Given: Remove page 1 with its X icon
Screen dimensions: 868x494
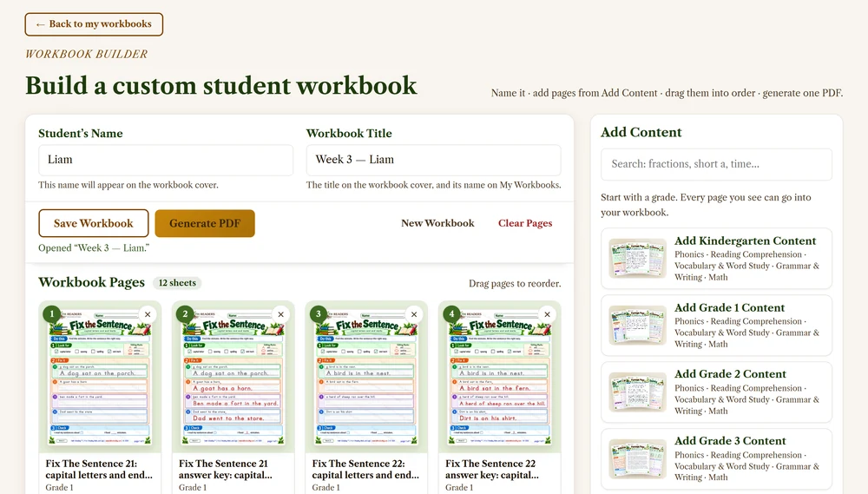Looking at the screenshot, I should coord(148,314).
